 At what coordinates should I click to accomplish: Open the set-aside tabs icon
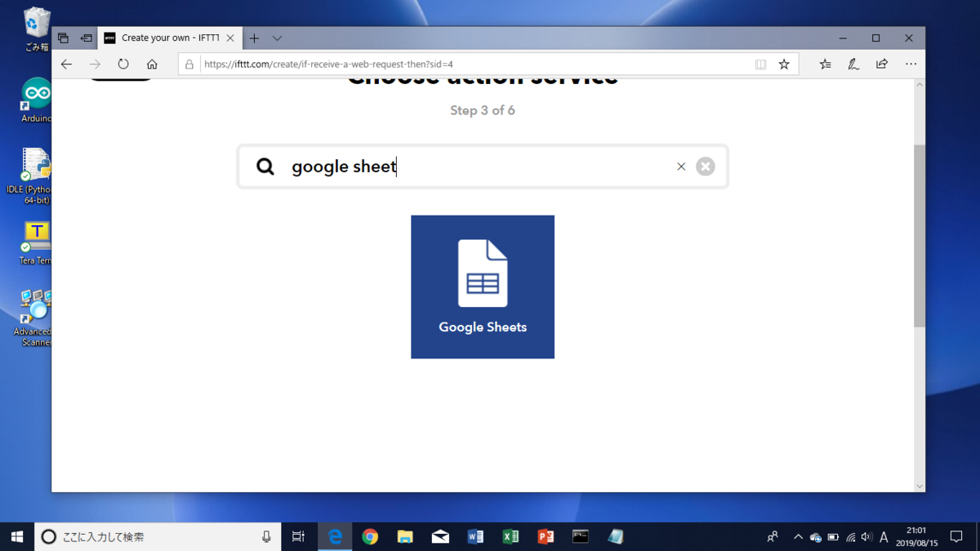63,38
